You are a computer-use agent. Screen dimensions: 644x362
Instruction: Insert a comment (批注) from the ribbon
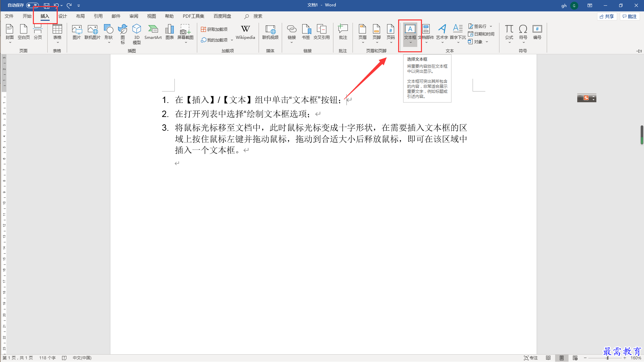coord(343,33)
